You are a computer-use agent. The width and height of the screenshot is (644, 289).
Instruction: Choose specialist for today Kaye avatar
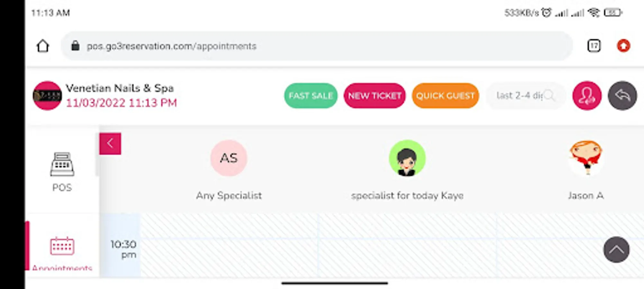coord(407,158)
